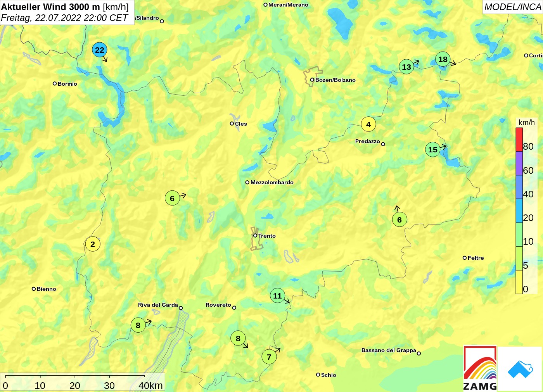This screenshot has width=543, height=392.
Task: Click the wind station marker showing 22
Action: (x=100, y=50)
